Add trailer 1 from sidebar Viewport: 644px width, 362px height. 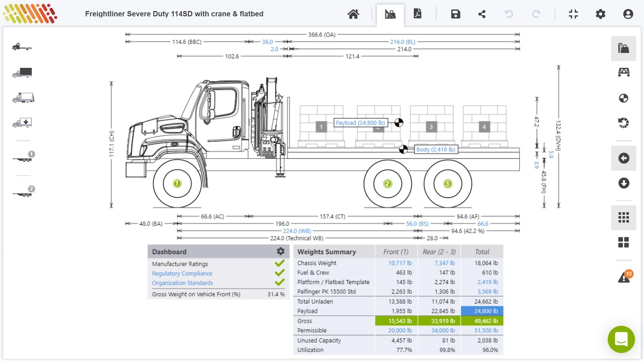(x=23, y=157)
